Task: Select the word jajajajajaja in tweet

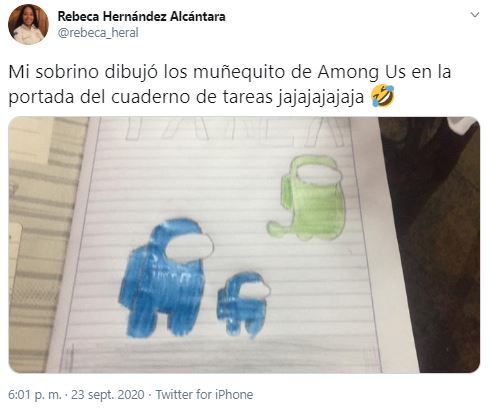Action: pyautogui.click(x=320, y=98)
